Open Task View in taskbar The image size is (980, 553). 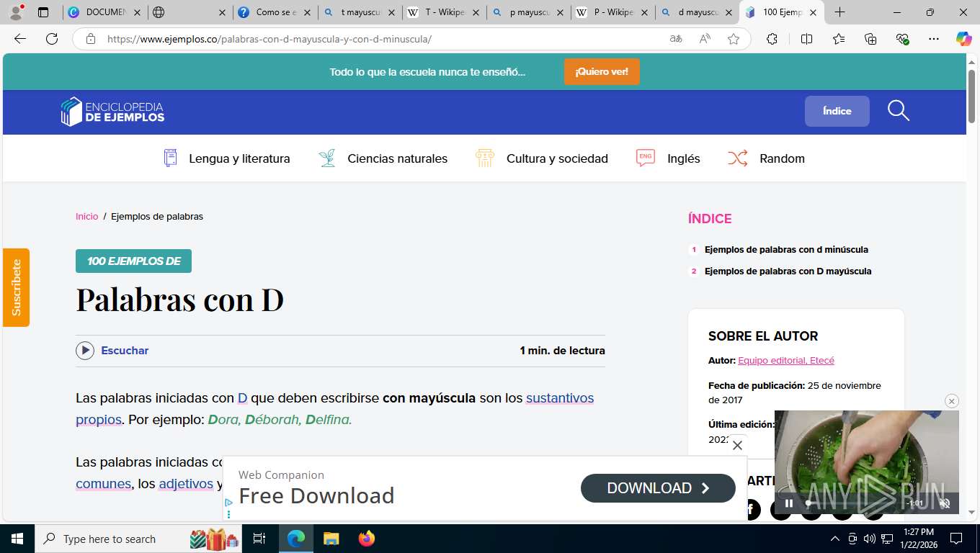(x=259, y=539)
